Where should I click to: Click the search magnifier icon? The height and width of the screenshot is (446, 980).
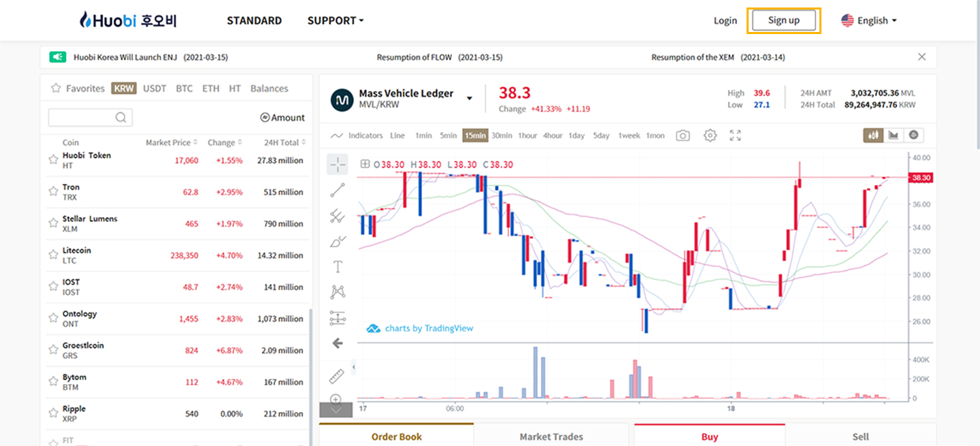coord(120,117)
